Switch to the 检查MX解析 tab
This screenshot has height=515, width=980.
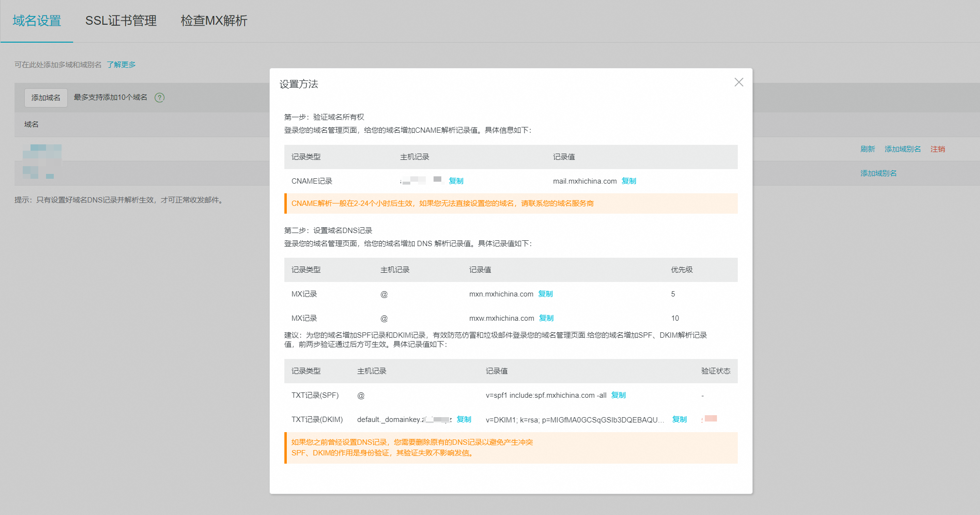(214, 21)
